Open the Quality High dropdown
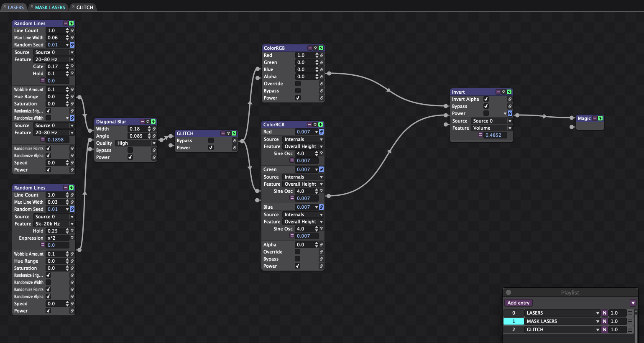This screenshot has width=644, height=343. [136, 143]
